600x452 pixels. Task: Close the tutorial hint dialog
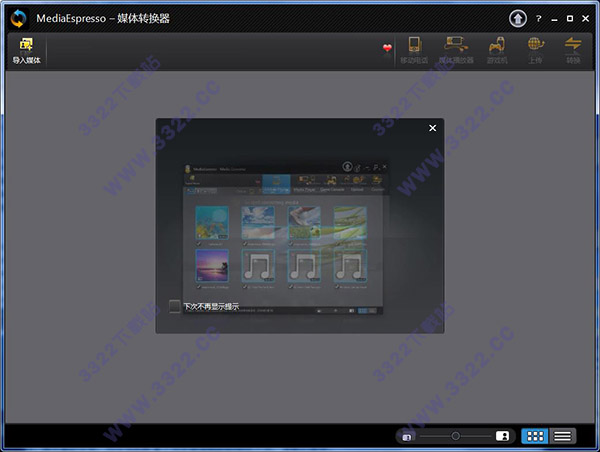(432, 128)
